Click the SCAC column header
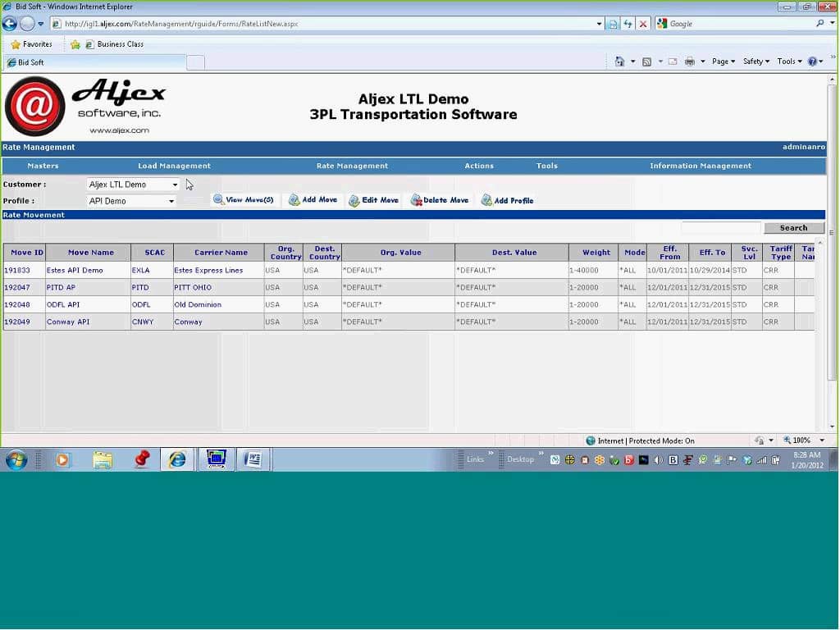The width and height of the screenshot is (840, 630). coord(152,253)
